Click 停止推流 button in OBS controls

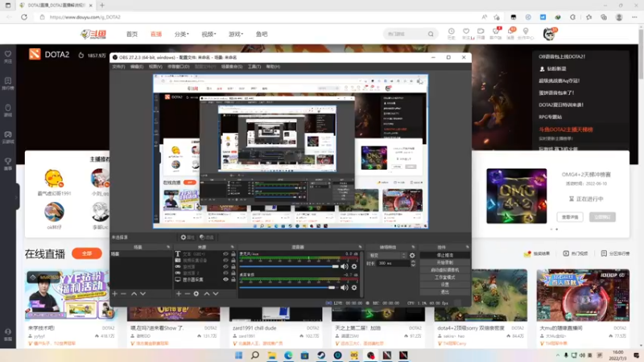(x=445, y=255)
